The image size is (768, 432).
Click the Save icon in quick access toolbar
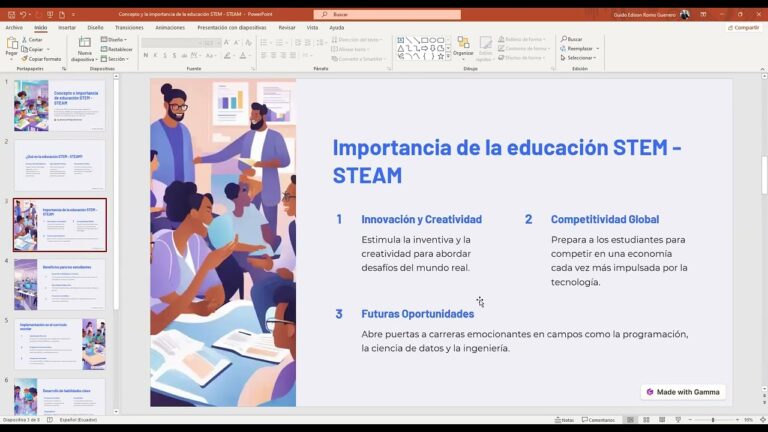[11, 15]
